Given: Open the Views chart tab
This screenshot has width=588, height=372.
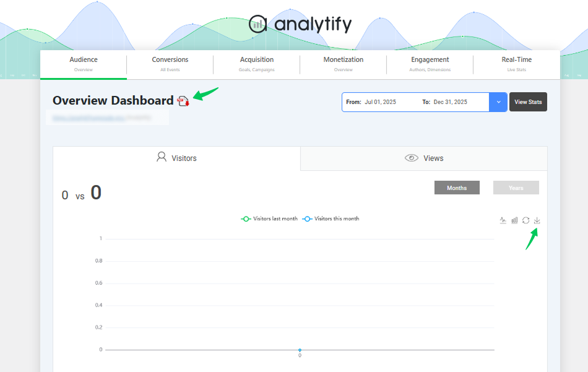Looking at the screenshot, I should coord(424,158).
